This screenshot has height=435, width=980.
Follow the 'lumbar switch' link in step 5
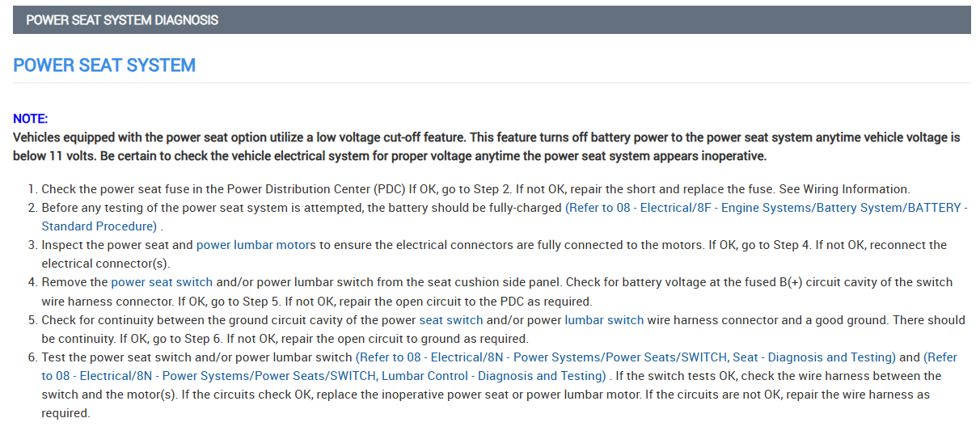(x=604, y=320)
